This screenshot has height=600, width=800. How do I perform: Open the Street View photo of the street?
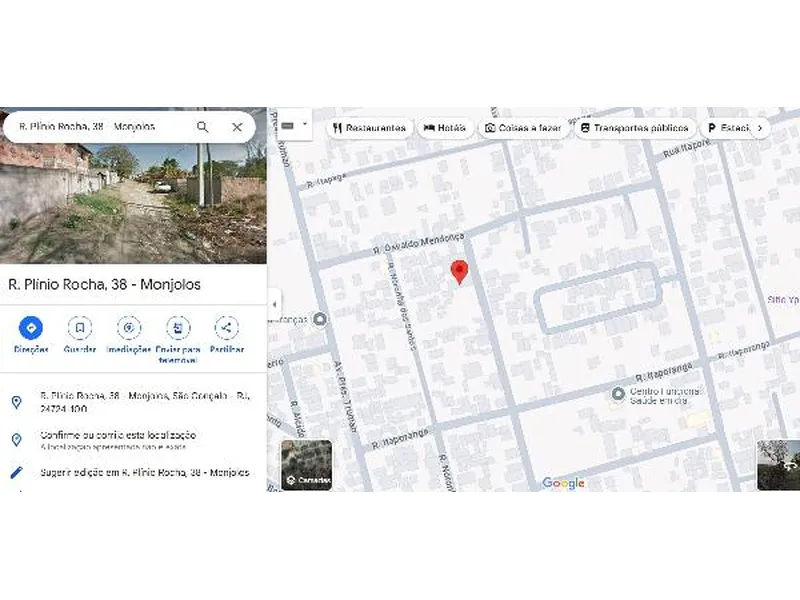(133, 204)
